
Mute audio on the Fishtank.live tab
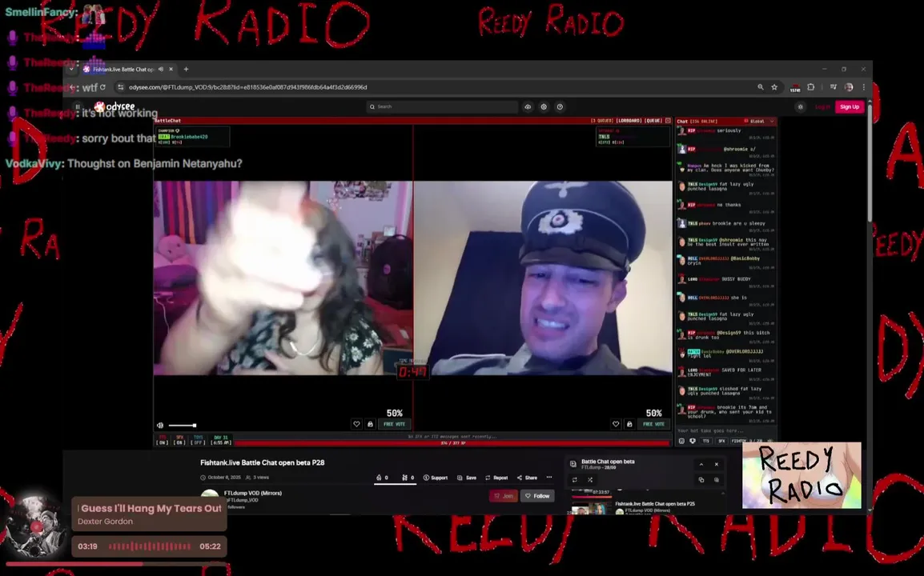[x=160, y=69]
